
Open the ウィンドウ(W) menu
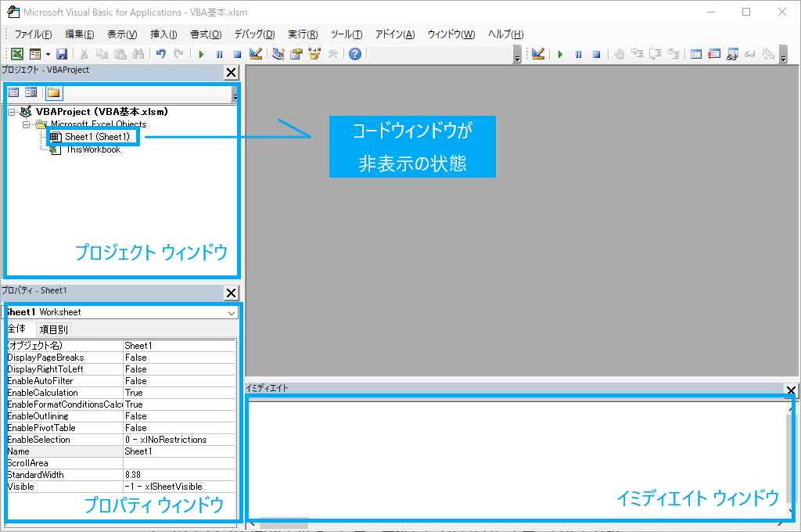451,34
